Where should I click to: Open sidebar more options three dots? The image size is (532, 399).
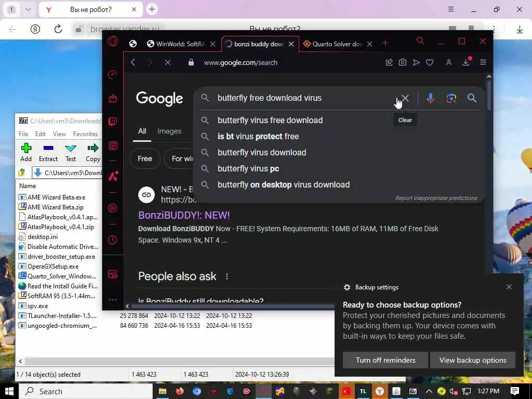coord(113,300)
